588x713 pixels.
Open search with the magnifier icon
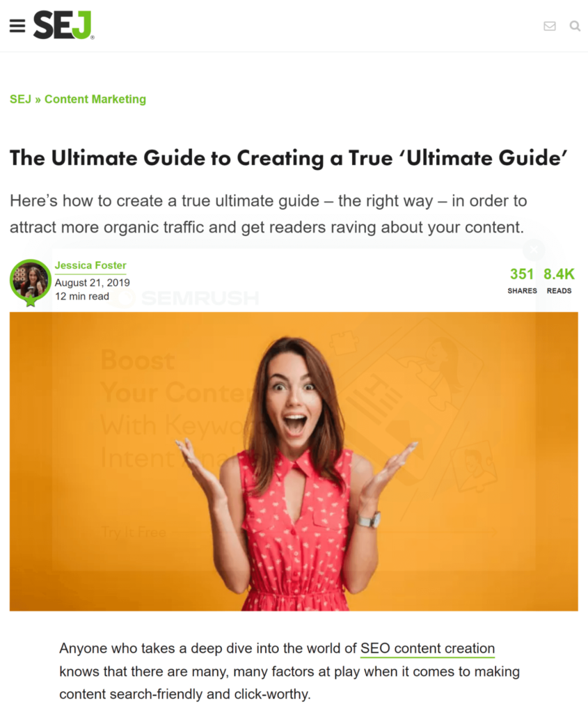click(x=575, y=26)
